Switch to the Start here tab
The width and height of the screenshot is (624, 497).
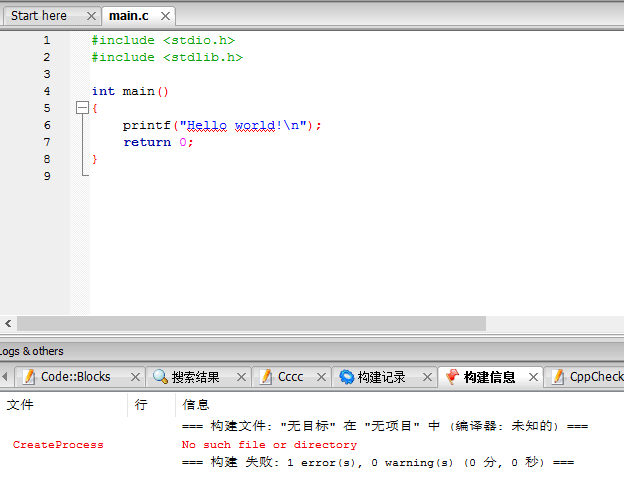pos(39,16)
